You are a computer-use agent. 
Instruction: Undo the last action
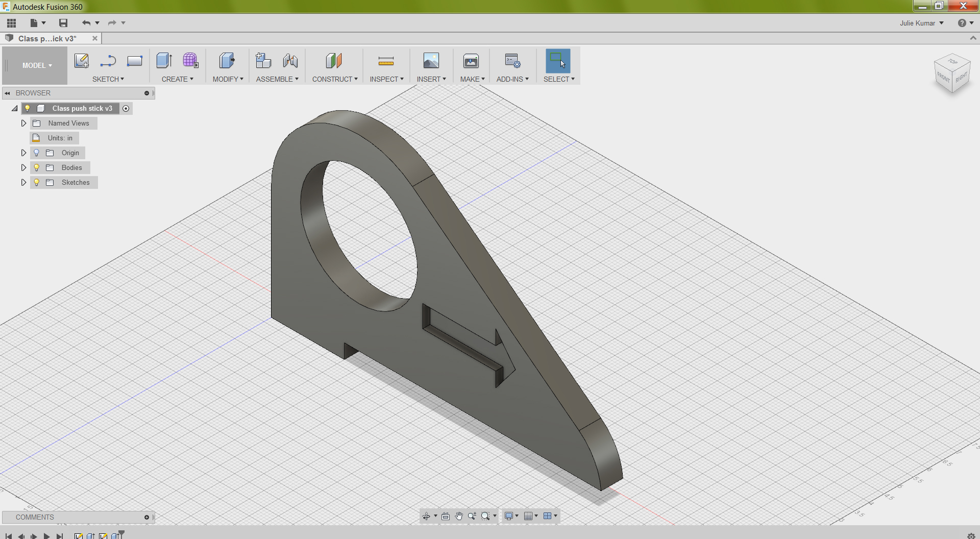coord(86,23)
